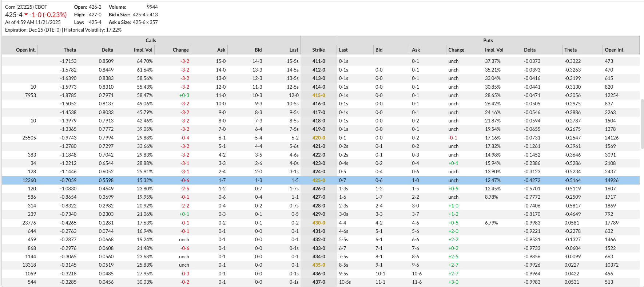Select the 411-0 strike cell
644x287 pixels.
tap(319, 61)
